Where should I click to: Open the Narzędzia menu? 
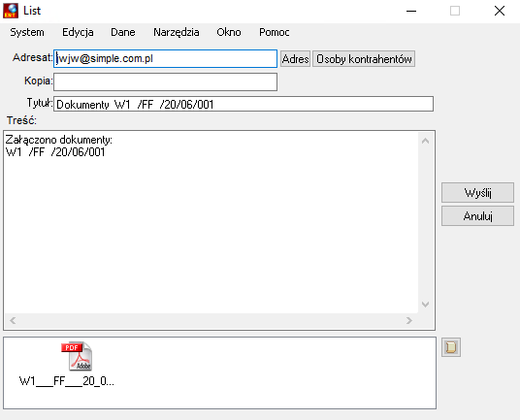pos(177,32)
